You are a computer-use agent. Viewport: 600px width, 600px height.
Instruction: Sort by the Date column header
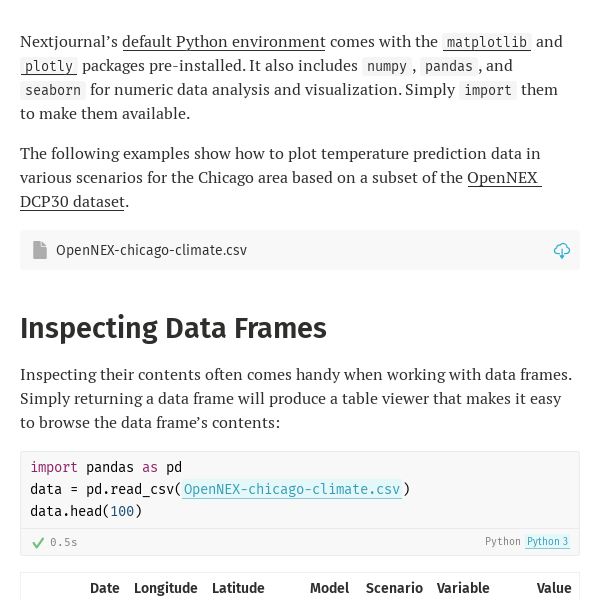105,588
